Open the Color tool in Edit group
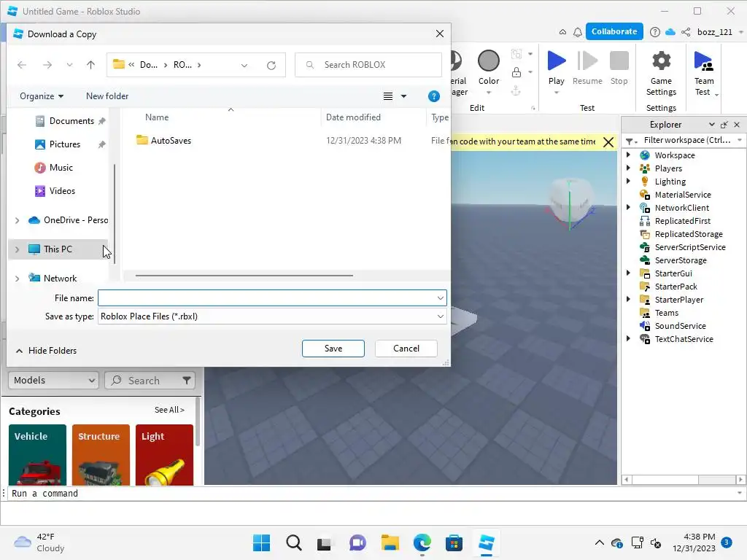747x560 pixels. (488, 61)
